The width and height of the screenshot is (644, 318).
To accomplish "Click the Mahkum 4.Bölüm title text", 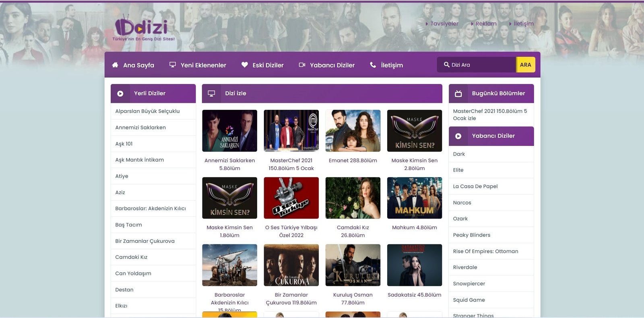I will [x=414, y=228].
